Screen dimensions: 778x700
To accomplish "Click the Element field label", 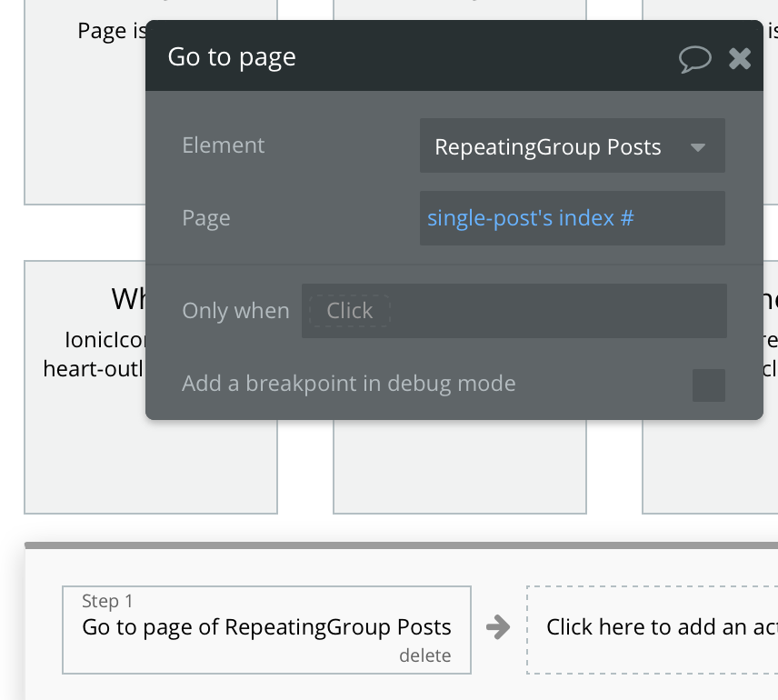I will [x=224, y=145].
